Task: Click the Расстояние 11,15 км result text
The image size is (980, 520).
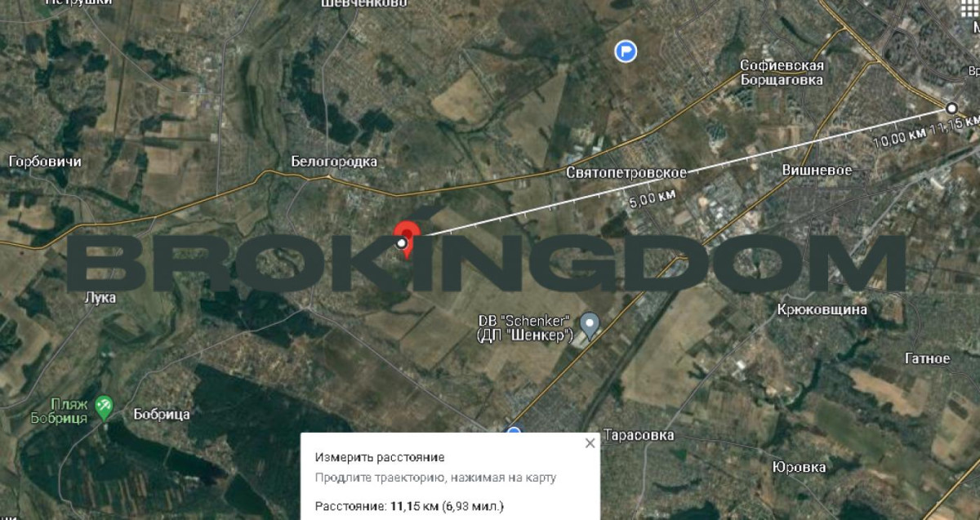Action: pos(410,506)
